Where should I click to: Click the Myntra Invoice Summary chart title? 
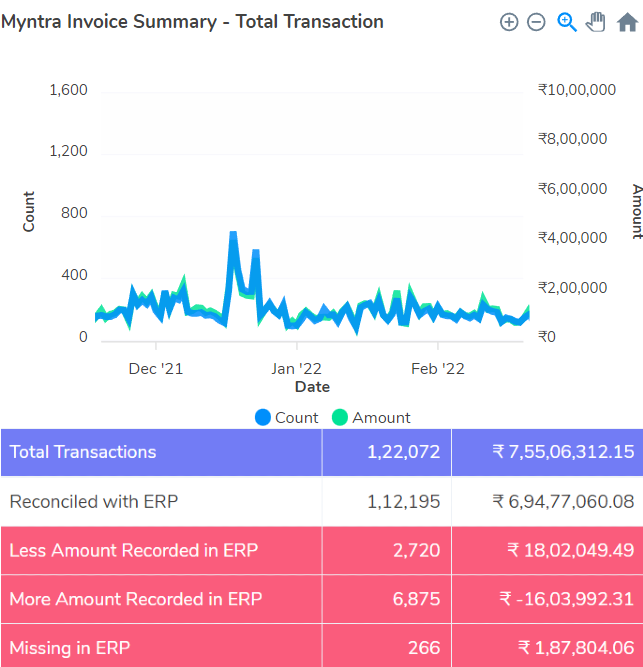click(x=192, y=22)
